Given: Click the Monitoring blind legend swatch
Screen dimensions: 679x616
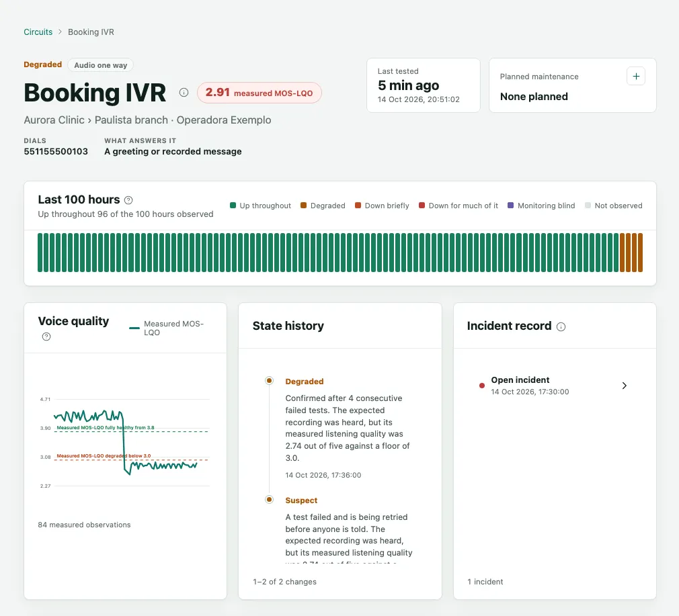Looking at the screenshot, I should click(x=510, y=206).
